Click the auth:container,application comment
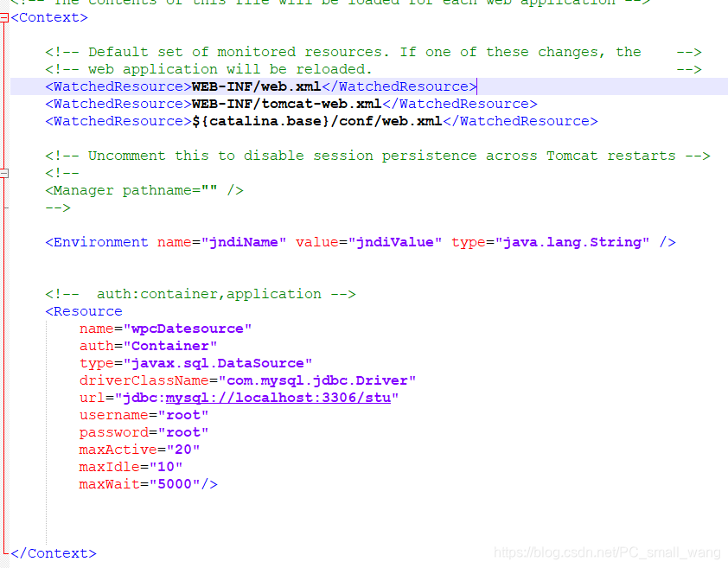Image resolution: width=728 pixels, height=568 pixels. [201, 295]
